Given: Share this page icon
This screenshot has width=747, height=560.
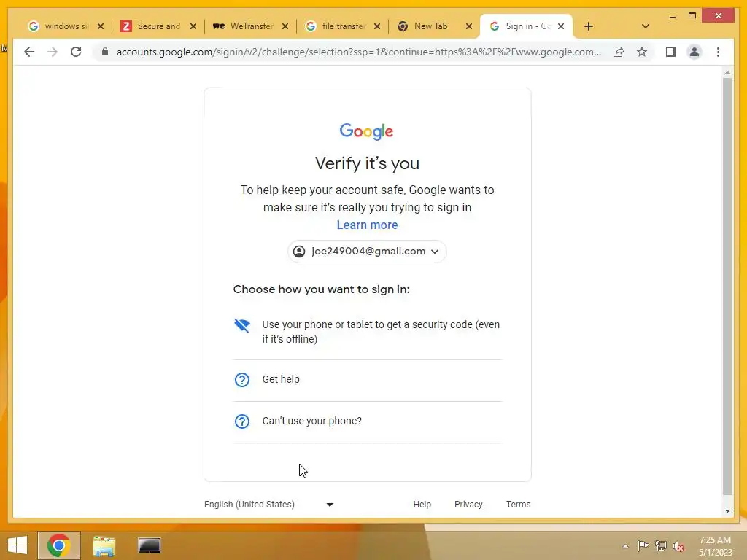Looking at the screenshot, I should click(619, 52).
